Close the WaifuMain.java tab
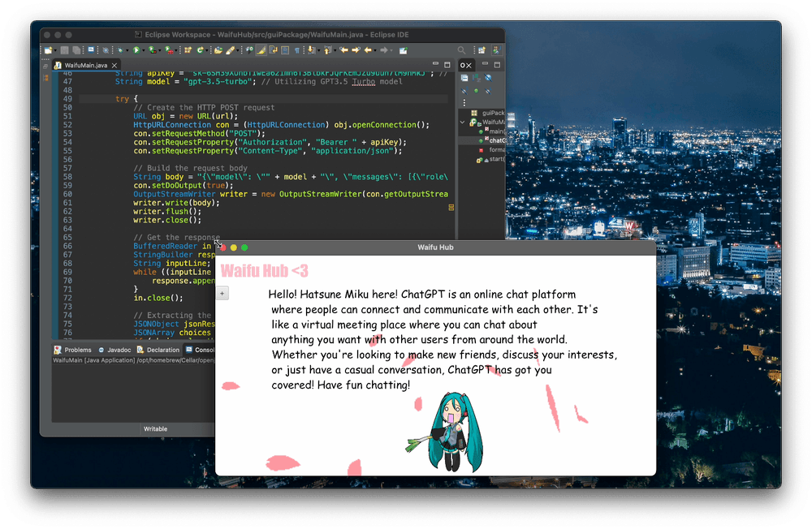Image resolution: width=812 pixels, height=529 pixels. tap(114, 65)
